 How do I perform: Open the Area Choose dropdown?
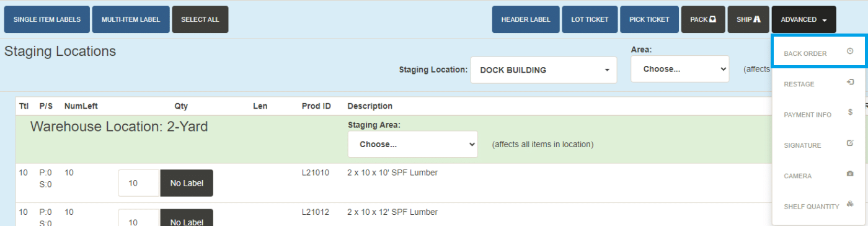point(680,69)
